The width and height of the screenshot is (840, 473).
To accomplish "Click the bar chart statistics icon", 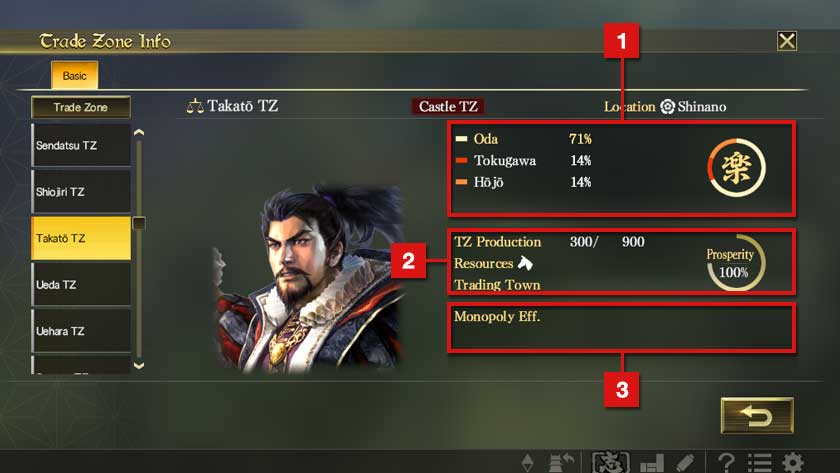I will click(652, 463).
